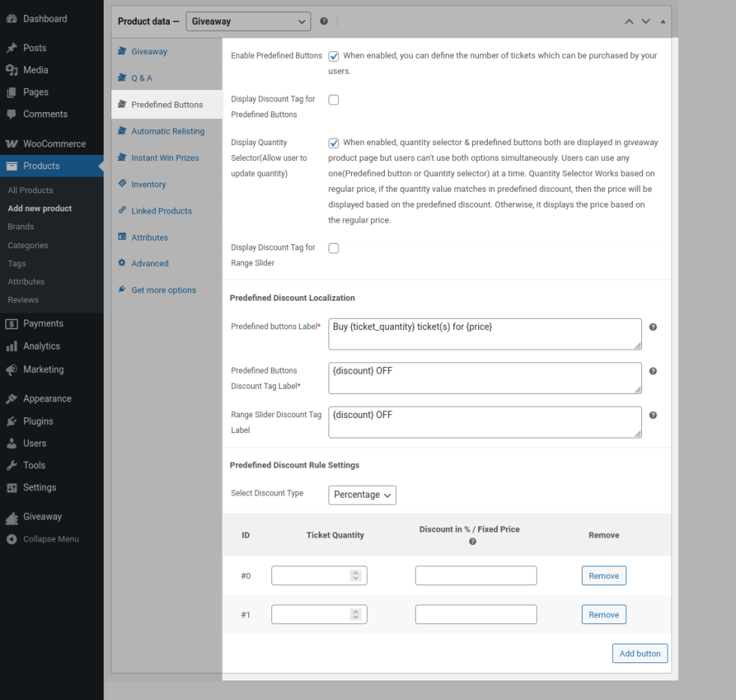Click the Settings sliders icon
736x700 pixels.
click(x=12, y=488)
